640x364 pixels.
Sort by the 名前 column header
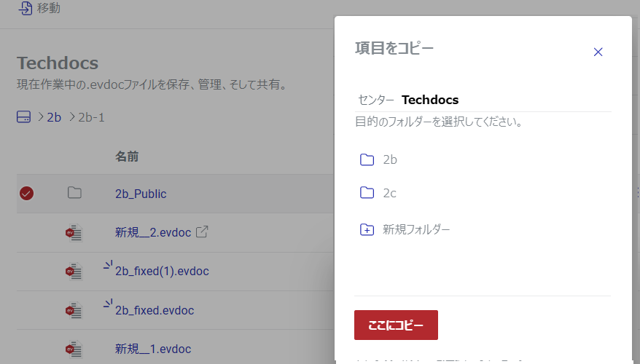[127, 157]
